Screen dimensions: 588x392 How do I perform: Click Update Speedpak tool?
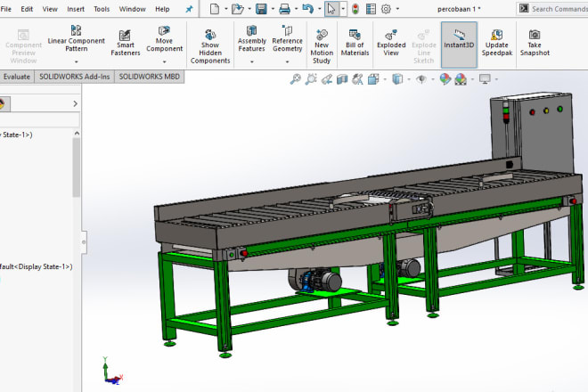pyautogui.click(x=497, y=43)
